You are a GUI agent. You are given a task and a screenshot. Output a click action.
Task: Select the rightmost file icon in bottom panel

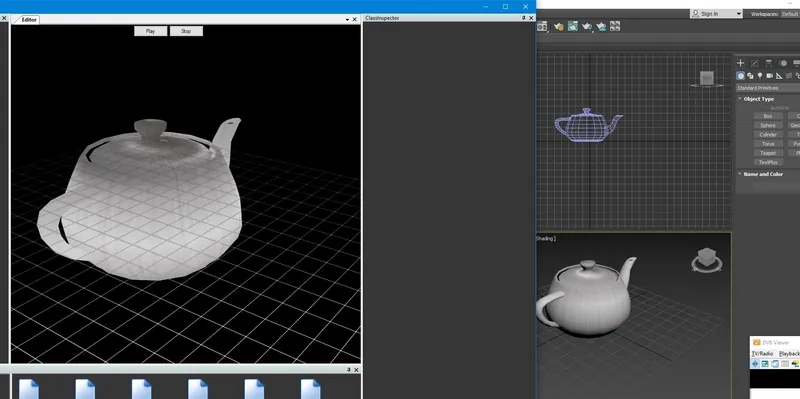(310, 389)
